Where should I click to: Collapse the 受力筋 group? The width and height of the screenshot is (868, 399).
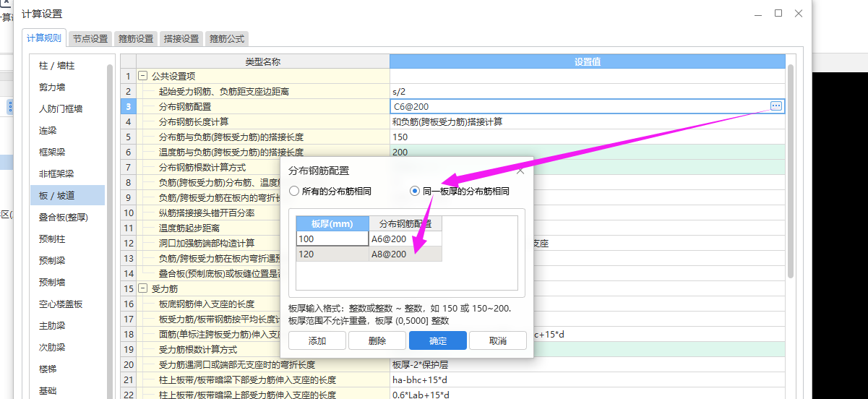pos(143,288)
